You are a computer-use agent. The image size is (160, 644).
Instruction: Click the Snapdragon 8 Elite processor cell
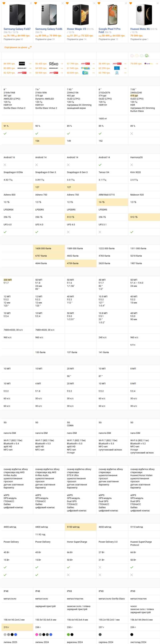pyautogui.click(x=17, y=172)
